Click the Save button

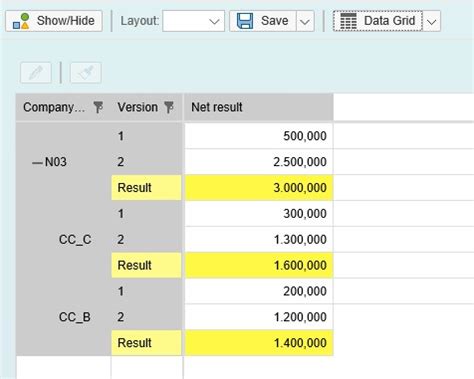click(x=263, y=21)
